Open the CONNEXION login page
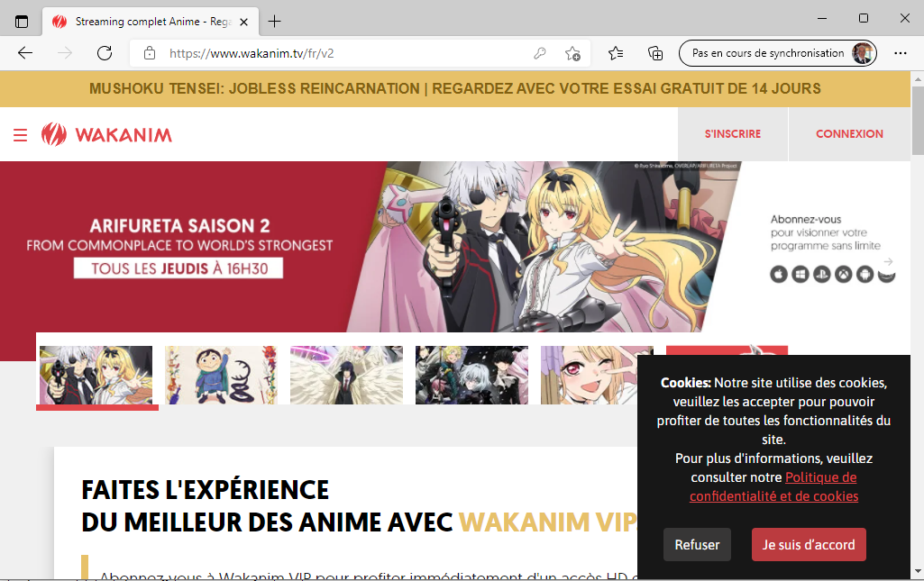The width and height of the screenshot is (924, 581). pos(849,134)
